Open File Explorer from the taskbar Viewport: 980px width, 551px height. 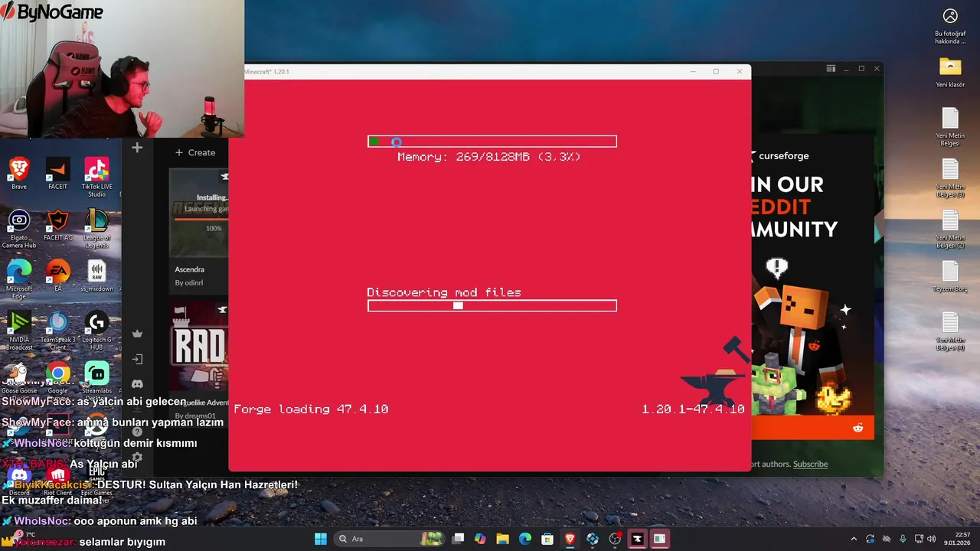pyautogui.click(x=503, y=539)
